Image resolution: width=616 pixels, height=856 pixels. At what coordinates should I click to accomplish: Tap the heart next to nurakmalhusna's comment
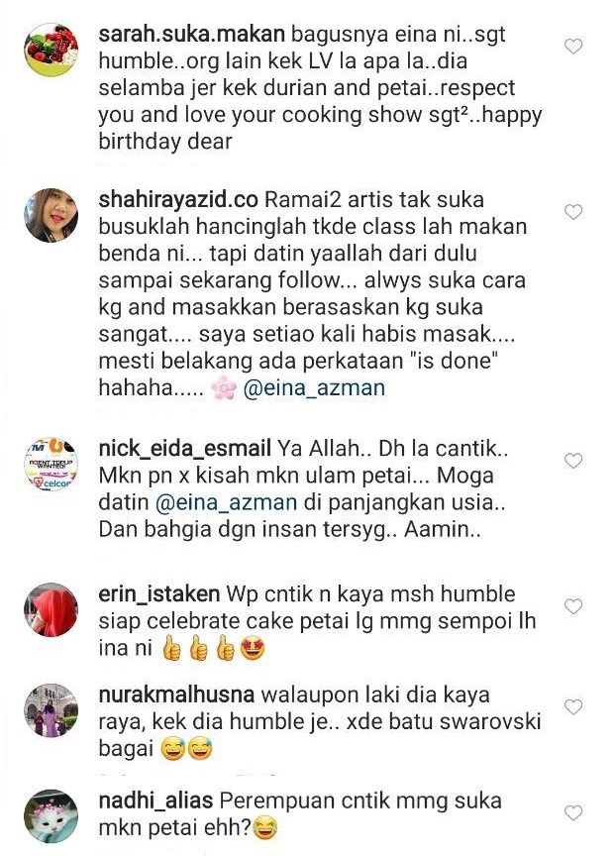coord(573,707)
